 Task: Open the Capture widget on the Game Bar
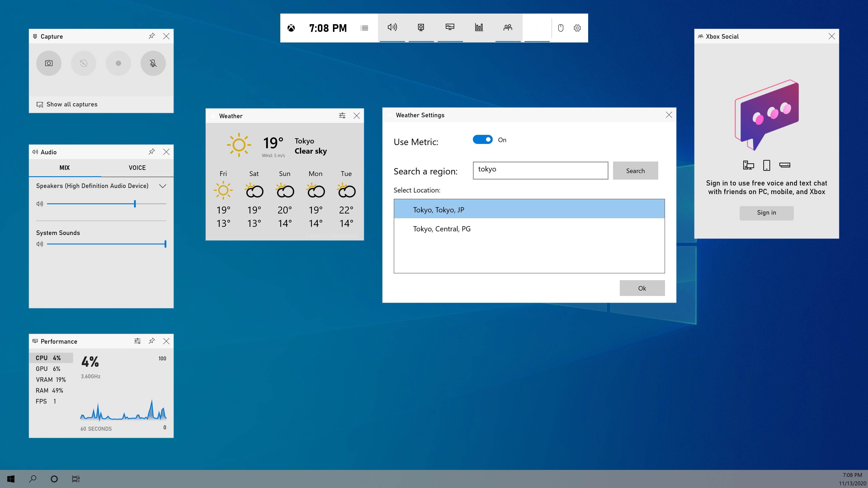(x=421, y=28)
